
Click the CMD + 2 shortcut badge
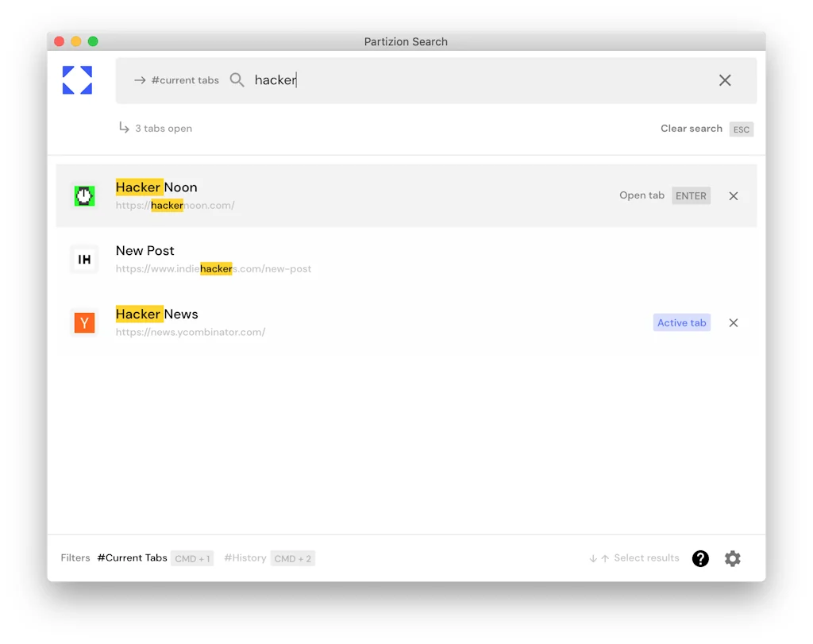click(292, 558)
